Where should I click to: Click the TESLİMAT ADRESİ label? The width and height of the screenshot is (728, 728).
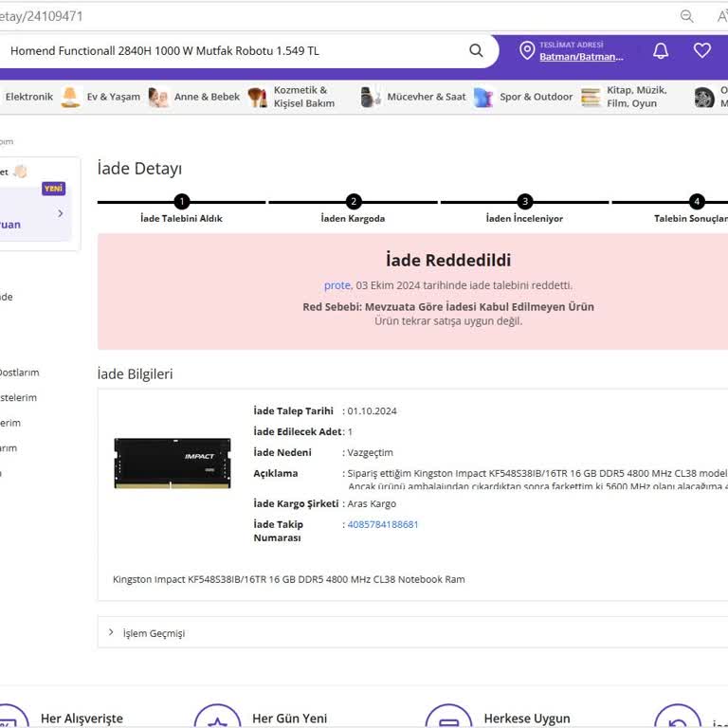pos(571,45)
